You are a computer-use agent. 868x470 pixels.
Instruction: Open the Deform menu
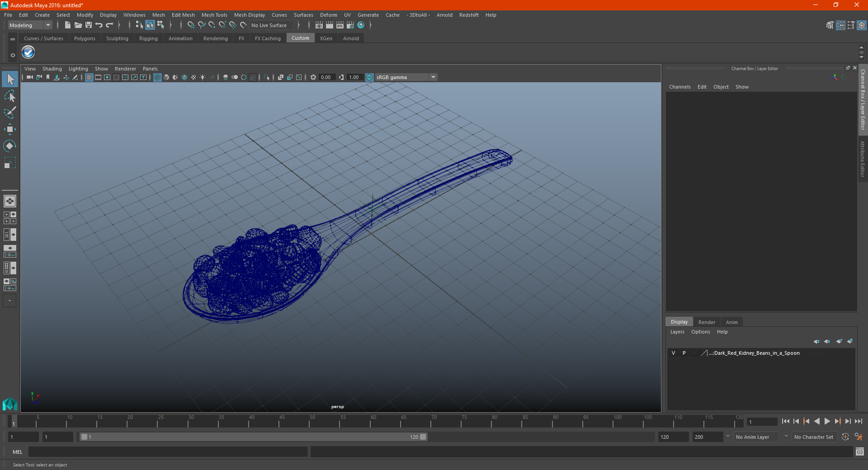[x=329, y=15]
